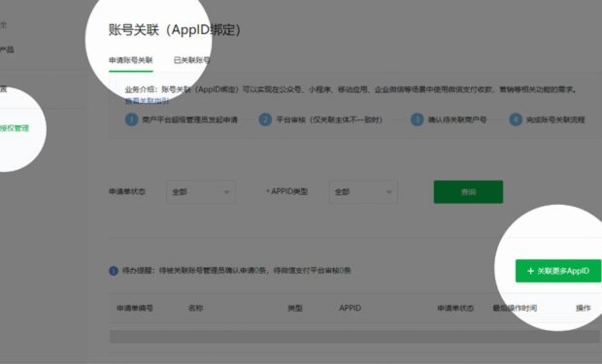Click the 申请单状态 column header
The height and width of the screenshot is (364, 602).
[x=455, y=308]
